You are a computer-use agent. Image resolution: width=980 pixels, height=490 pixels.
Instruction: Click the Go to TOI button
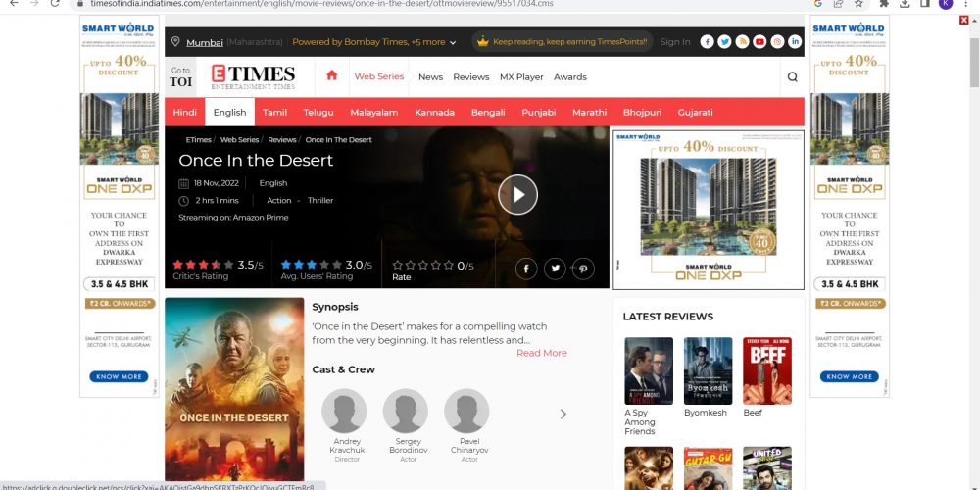(180, 76)
